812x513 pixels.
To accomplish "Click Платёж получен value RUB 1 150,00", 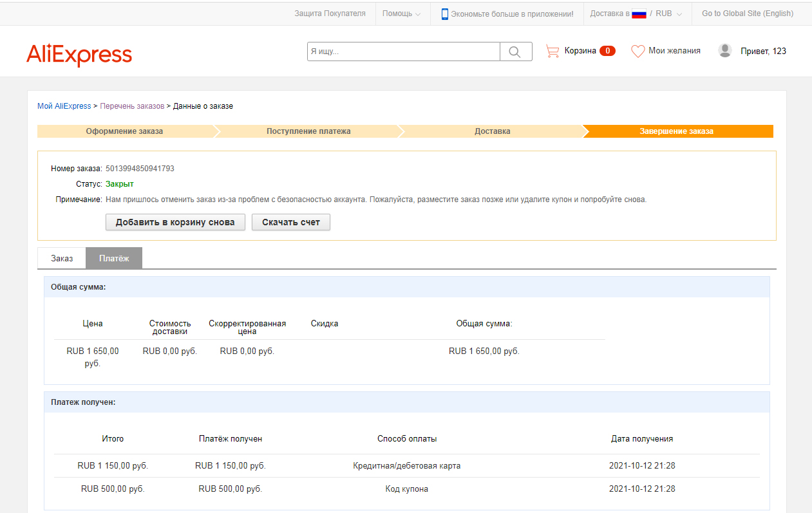I will coord(231,466).
